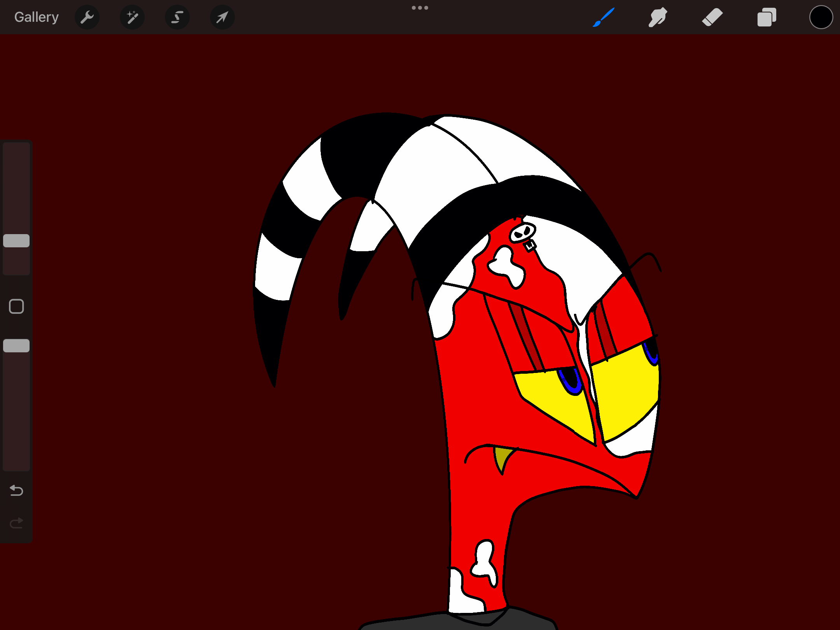This screenshot has height=630, width=840.
Task: Open the Adjustments magic wand menu
Action: [x=132, y=17]
